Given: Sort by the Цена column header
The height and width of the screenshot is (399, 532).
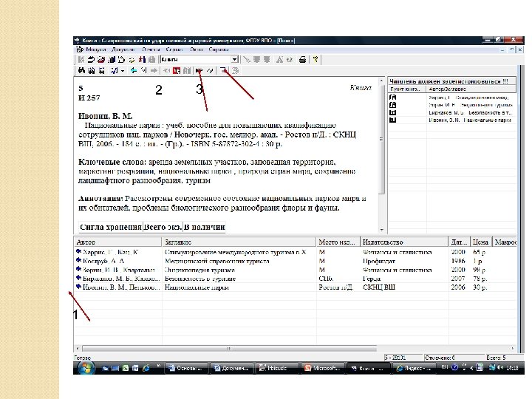Looking at the screenshot, I should click(x=481, y=242).
